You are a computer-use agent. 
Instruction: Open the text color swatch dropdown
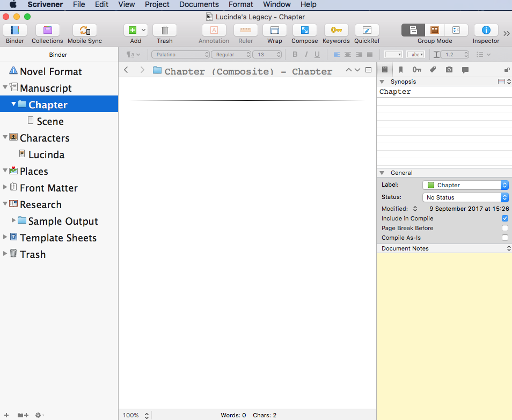(x=393, y=55)
